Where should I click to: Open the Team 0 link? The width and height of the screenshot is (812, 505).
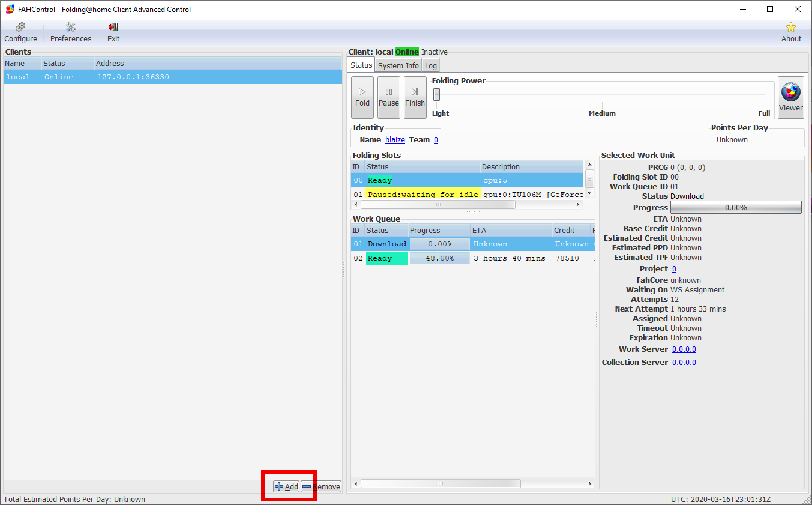tap(436, 139)
